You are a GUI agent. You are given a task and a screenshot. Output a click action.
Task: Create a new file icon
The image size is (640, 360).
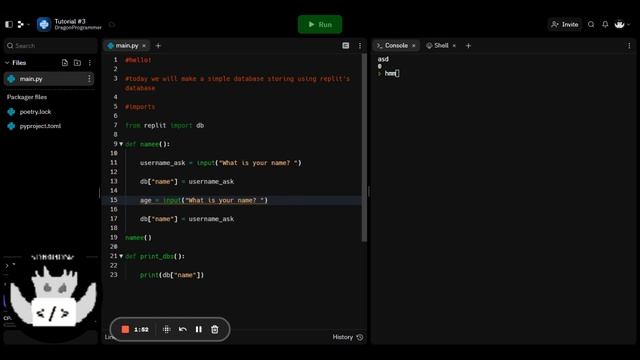click(x=64, y=63)
